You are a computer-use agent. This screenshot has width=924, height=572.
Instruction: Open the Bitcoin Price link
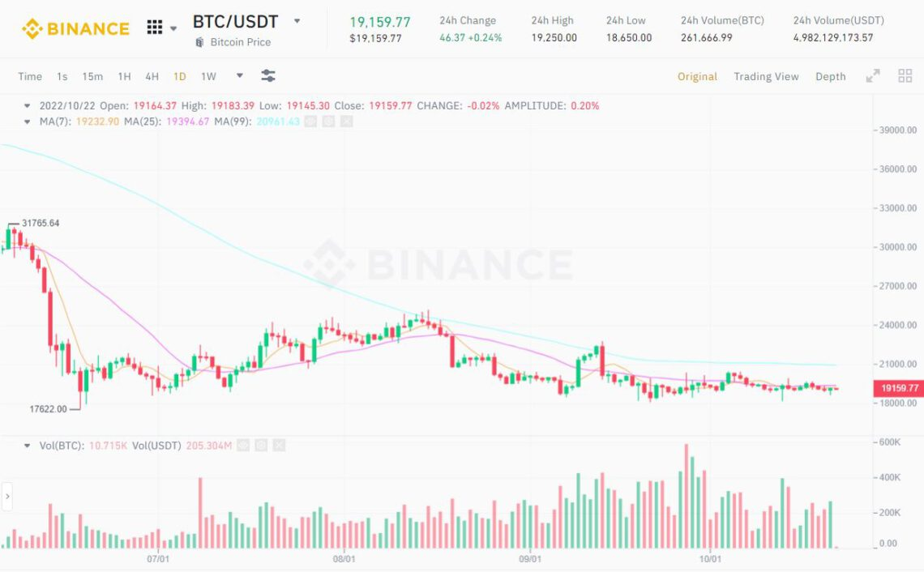(x=240, y=42)
